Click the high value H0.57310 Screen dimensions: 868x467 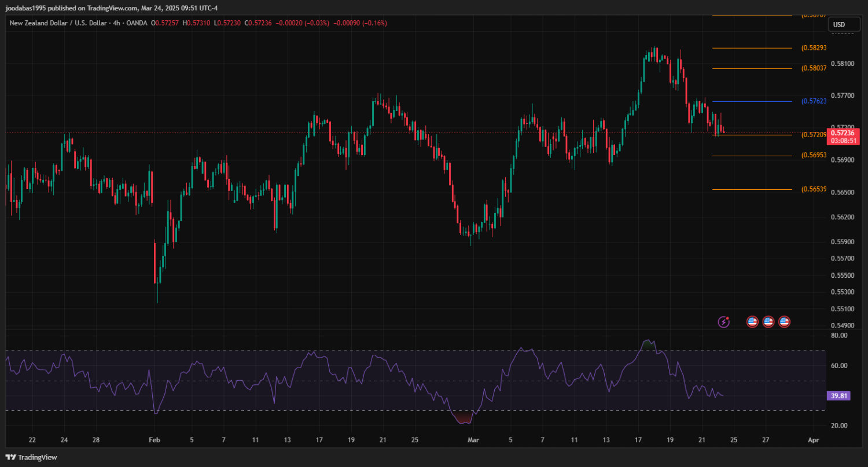[197, 23]
